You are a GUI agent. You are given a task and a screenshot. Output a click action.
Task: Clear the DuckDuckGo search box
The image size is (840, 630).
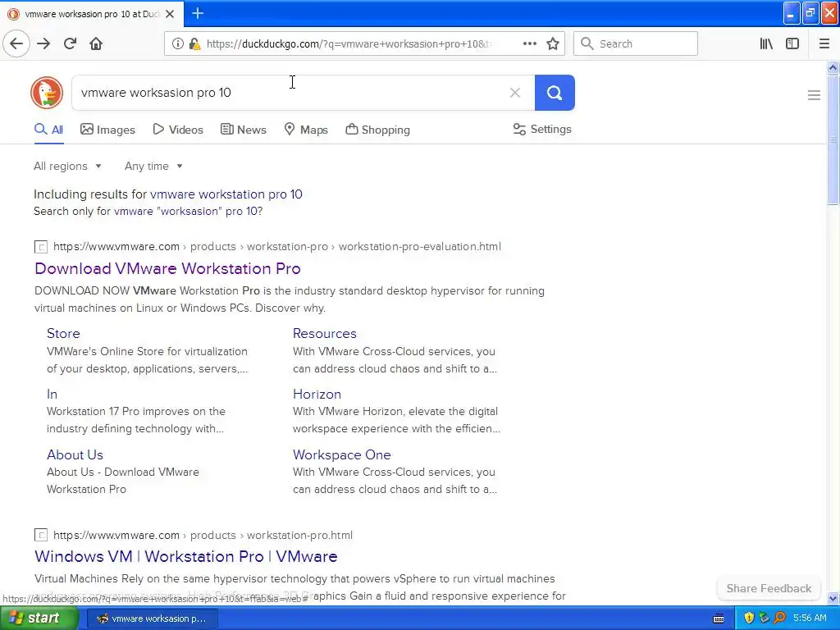(515, 93)
